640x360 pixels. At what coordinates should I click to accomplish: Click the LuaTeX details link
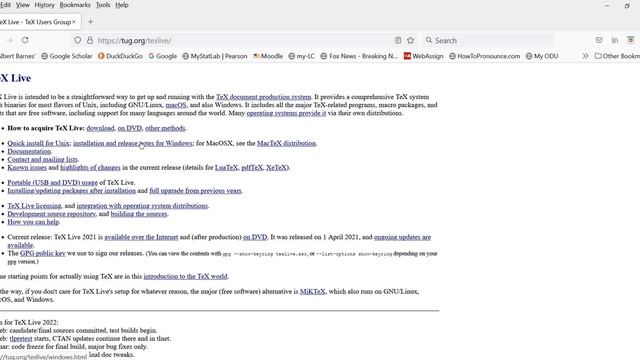(226, 167)
